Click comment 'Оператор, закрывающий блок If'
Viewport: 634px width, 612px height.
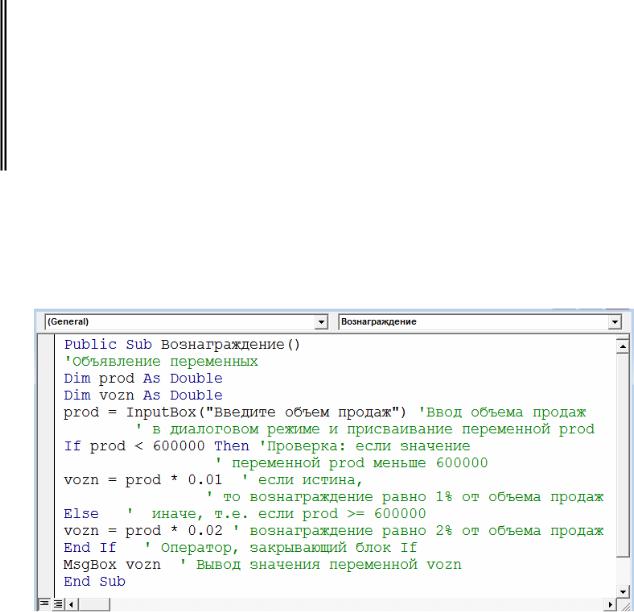[x=289, y=548]
